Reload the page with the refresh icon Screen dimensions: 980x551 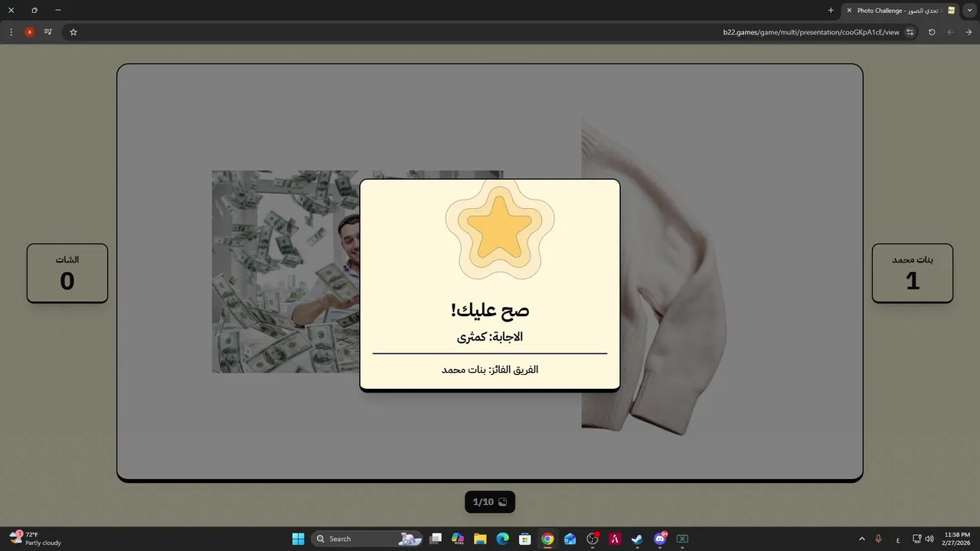click(x=932, y=32)
